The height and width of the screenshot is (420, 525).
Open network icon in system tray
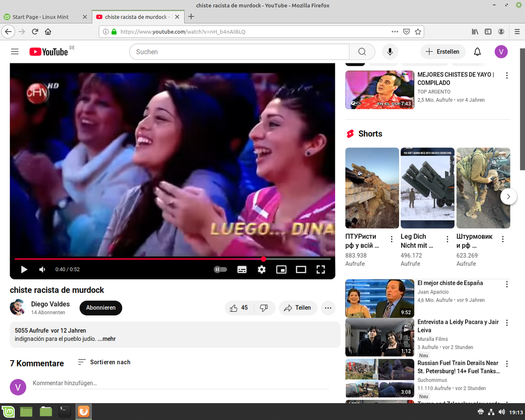[x=491, y=412]
